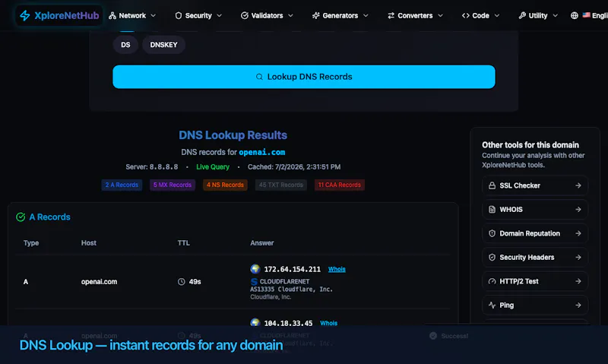The image size is (608, 364).
Task: Click the arrow on Domain Reputation row
Action: point(578,233)
